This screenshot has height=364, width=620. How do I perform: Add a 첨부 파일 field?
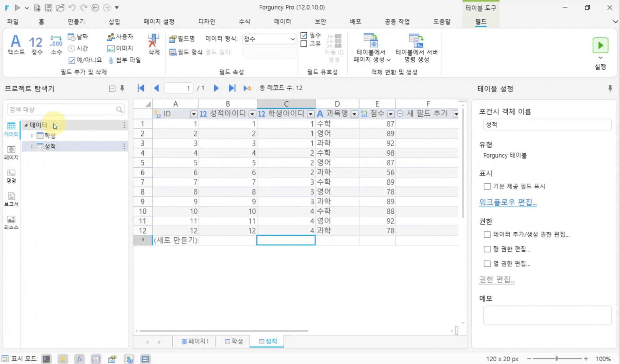tap(124, 60)
